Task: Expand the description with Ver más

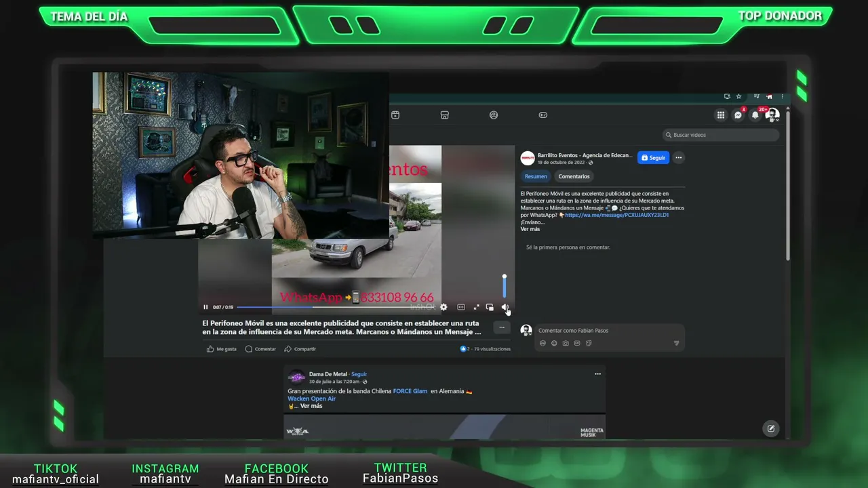Action: 530,229
